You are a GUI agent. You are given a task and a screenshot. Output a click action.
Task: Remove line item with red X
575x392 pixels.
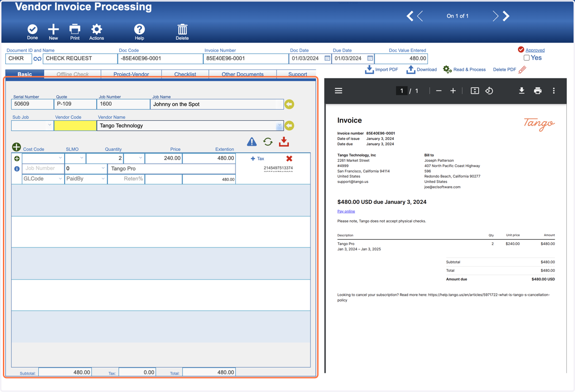pos(289,158)
